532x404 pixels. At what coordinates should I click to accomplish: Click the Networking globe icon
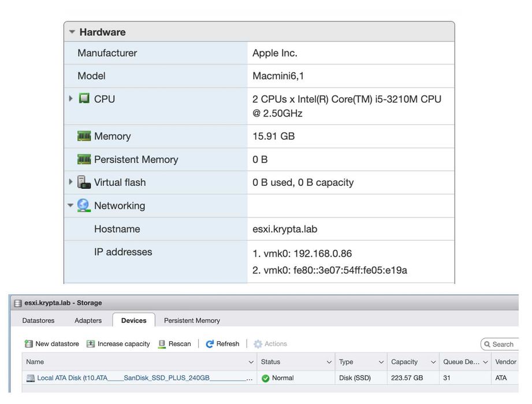[x=83, y=205]
